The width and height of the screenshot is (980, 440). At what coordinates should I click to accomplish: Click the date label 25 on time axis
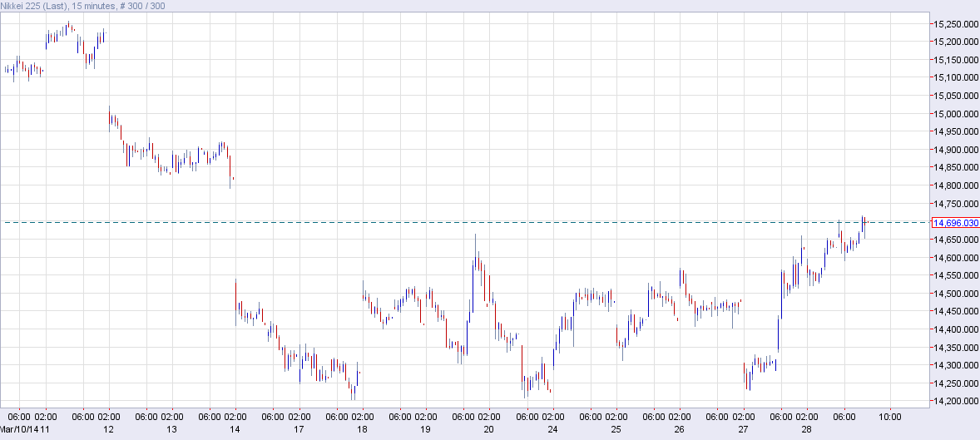coord(616,429)
